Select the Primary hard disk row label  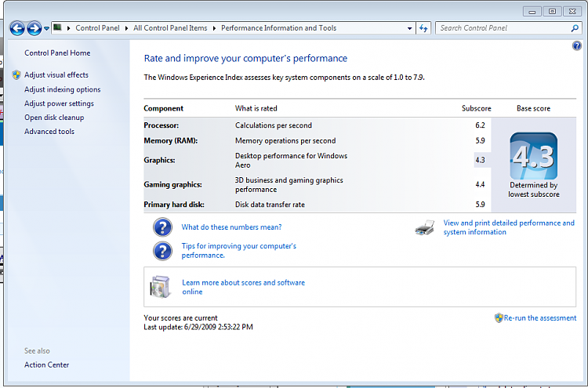click(x=174, y=205)
